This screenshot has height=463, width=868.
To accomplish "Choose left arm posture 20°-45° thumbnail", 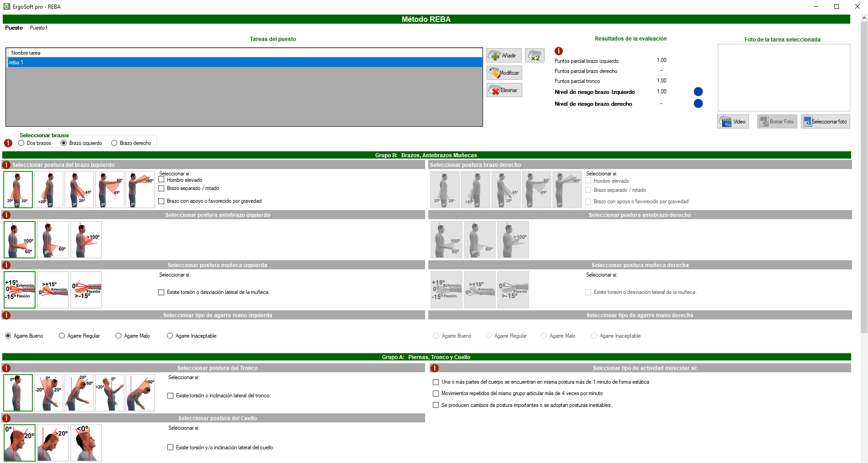I will (x=79, y=190).
